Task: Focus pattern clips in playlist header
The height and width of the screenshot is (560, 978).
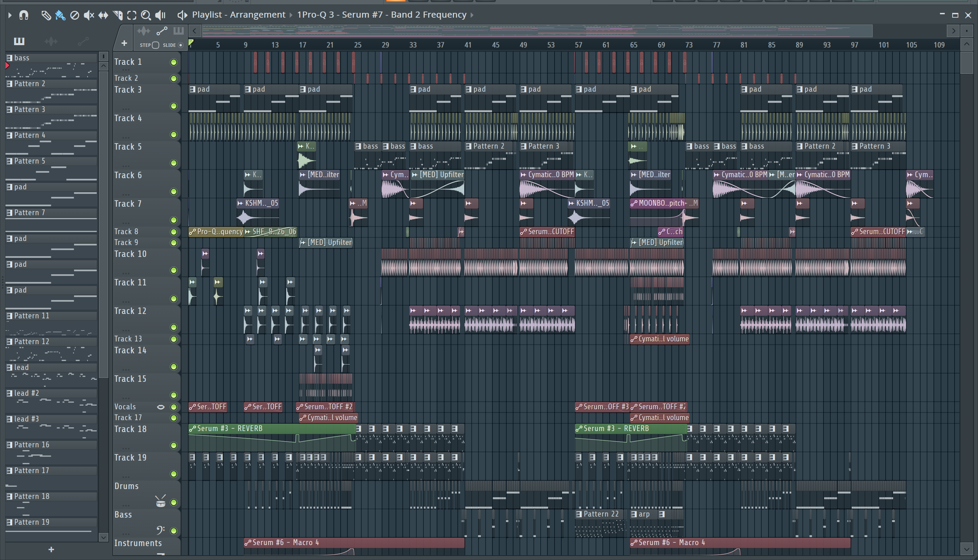Action: (178, 31)
